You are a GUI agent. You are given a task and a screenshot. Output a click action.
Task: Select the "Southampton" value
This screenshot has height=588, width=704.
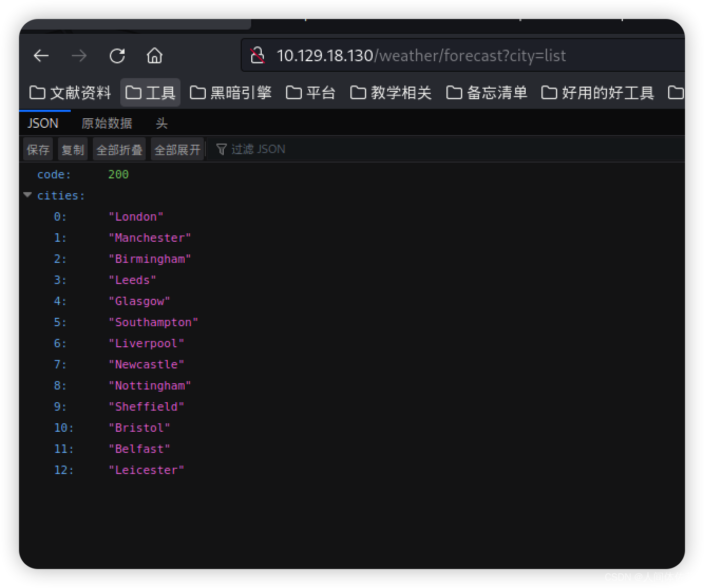[154, 323]
